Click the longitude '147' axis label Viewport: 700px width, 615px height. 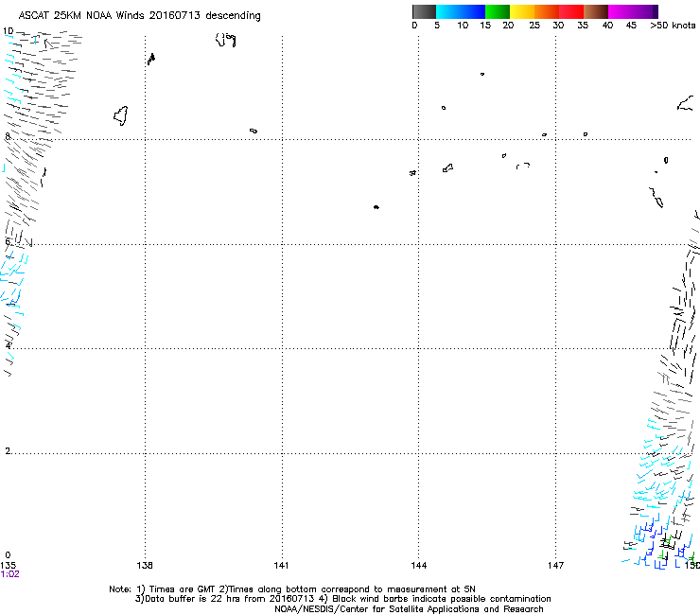(556, 566)
